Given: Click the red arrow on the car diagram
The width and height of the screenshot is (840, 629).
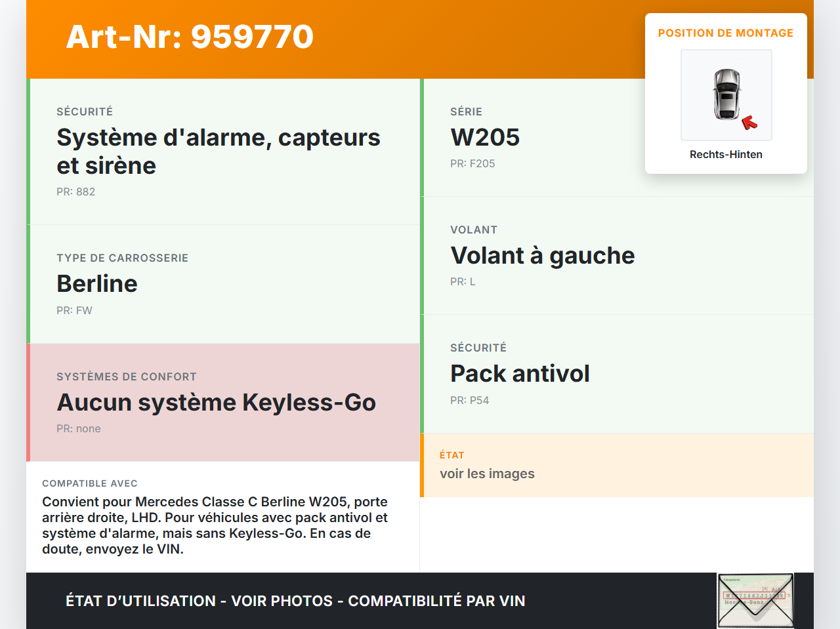Looking at the screenshot, I should point(749,123).
